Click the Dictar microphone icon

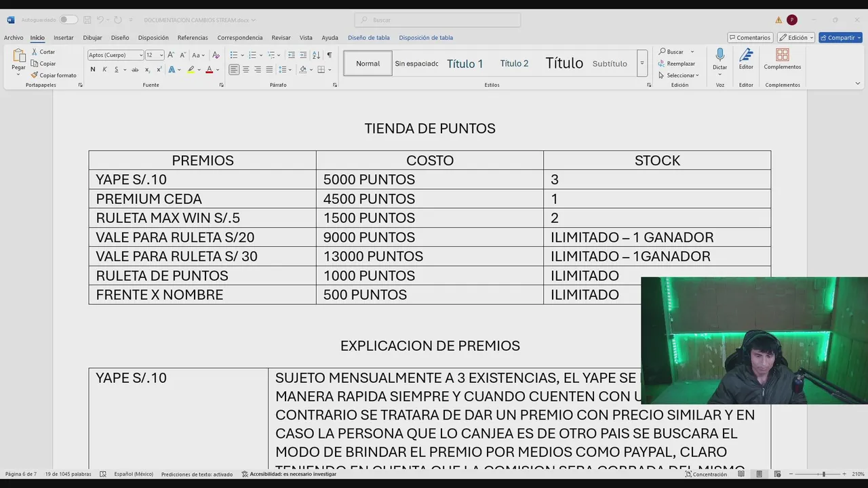click(719, 54)
